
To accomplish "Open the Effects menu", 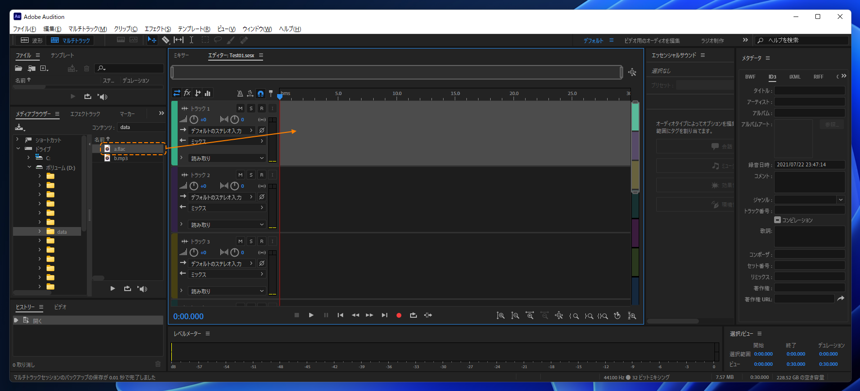I will (157, 29).
